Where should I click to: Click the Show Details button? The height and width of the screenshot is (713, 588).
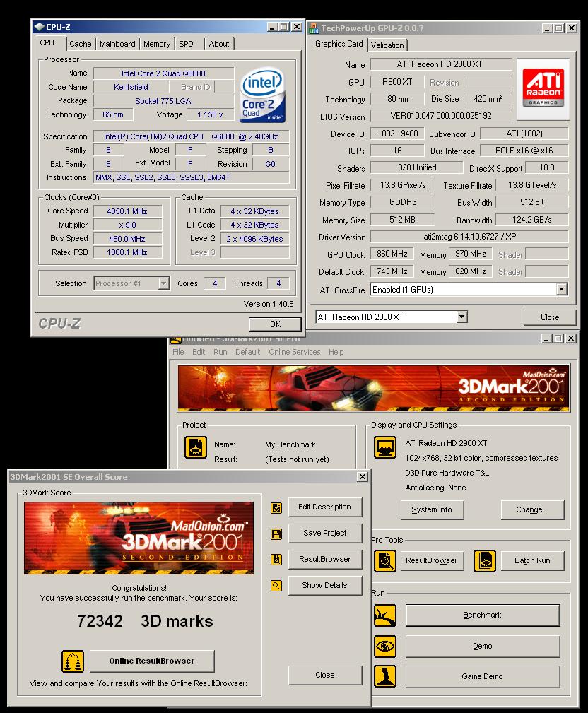[324, 585]
